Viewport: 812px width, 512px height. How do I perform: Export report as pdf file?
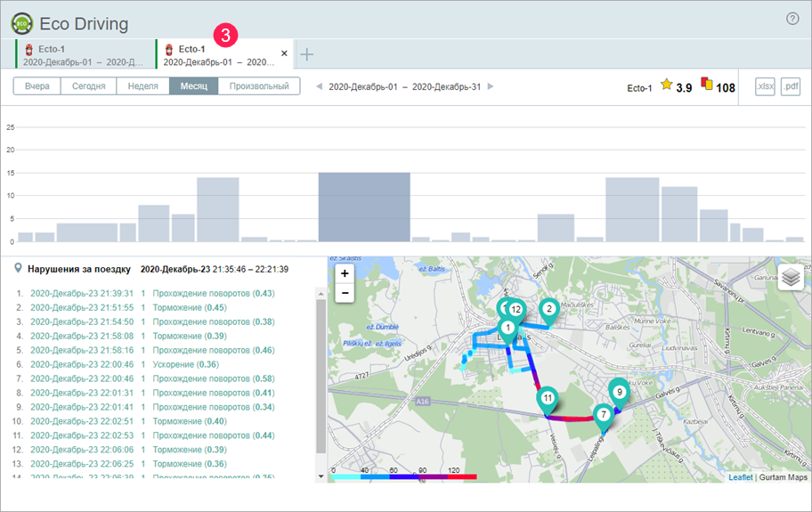(x=791, y=86)
